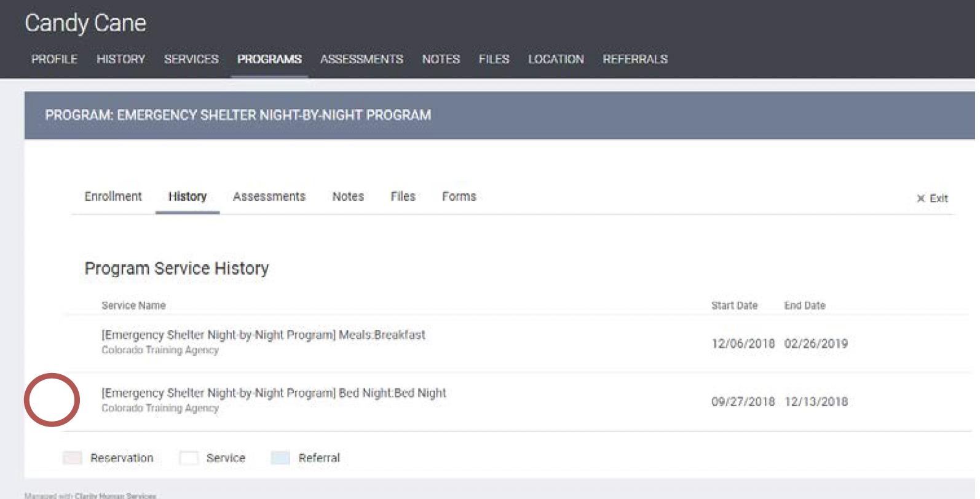Image resolution: width=980 pixels, height=499 pixels.
Task: Open the REFERRALS tab
Action: (635, 59)
